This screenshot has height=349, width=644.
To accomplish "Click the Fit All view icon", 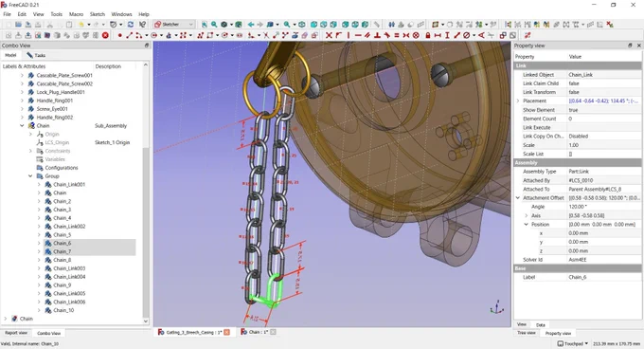I will (205, 25).
